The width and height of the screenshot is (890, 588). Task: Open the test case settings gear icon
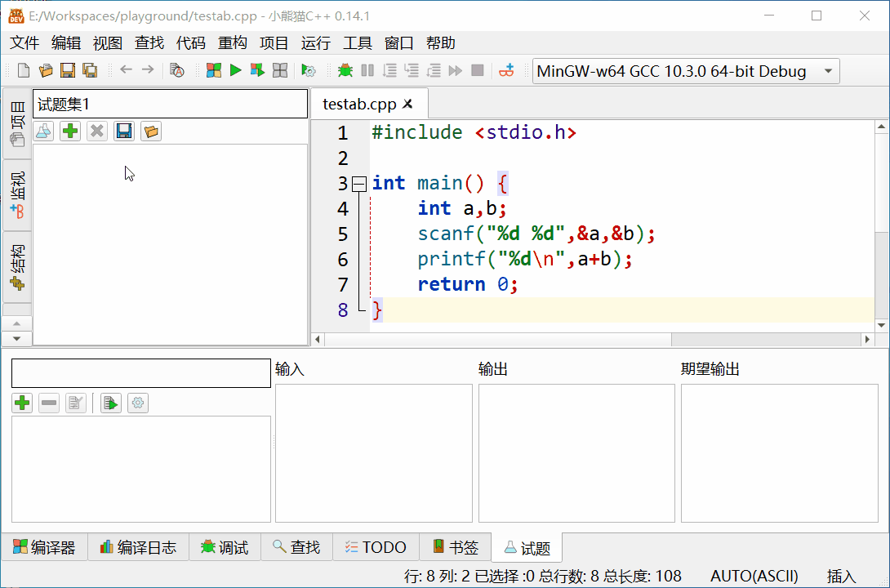(x=138, y=403)
